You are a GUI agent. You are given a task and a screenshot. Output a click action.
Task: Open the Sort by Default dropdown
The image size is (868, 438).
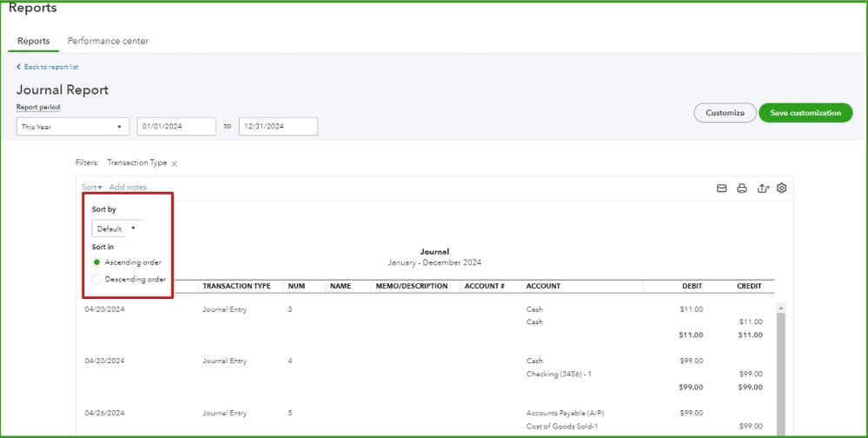116,229
